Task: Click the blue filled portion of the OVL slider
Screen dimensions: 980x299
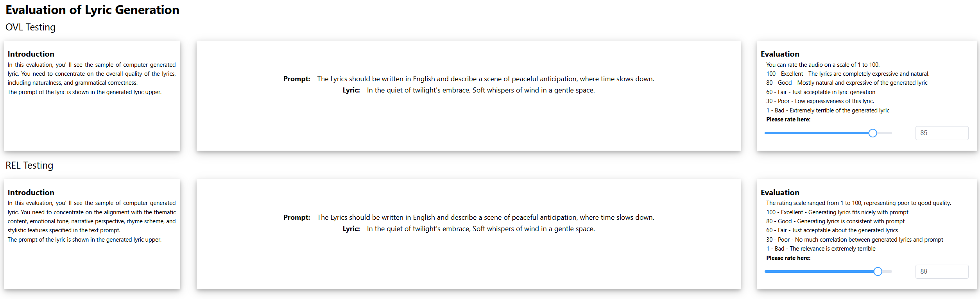Action: [817, 133]
